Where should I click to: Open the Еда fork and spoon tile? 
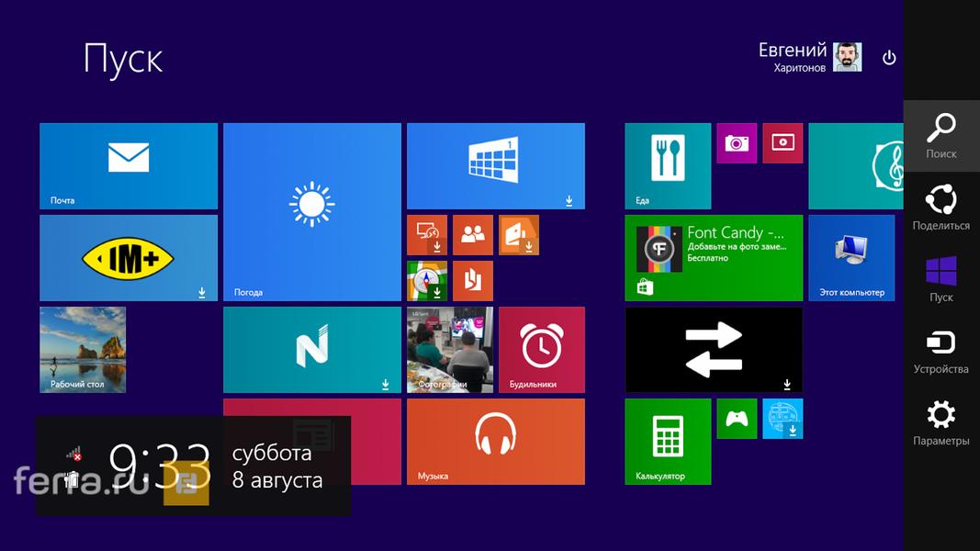668,166
